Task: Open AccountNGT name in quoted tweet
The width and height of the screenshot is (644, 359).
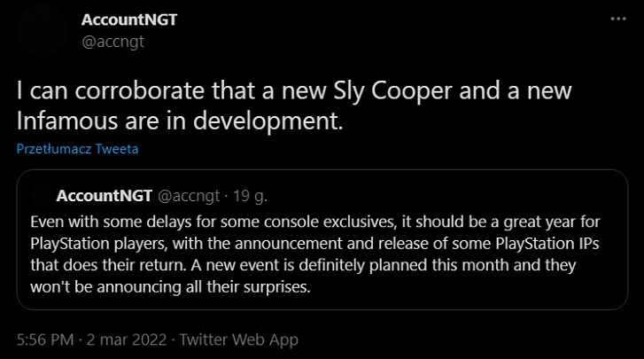Action: pos(105,195)
